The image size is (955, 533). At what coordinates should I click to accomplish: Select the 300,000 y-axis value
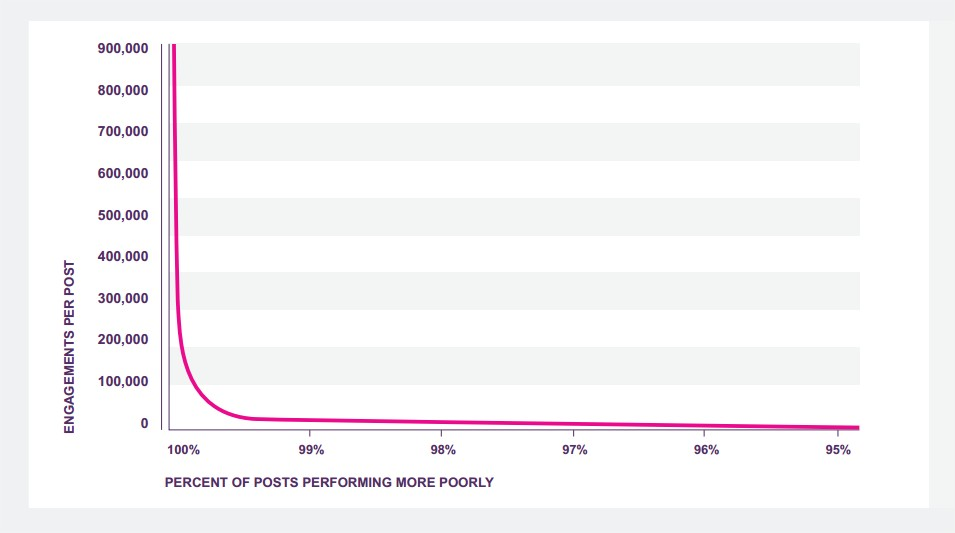coord(123,298)
